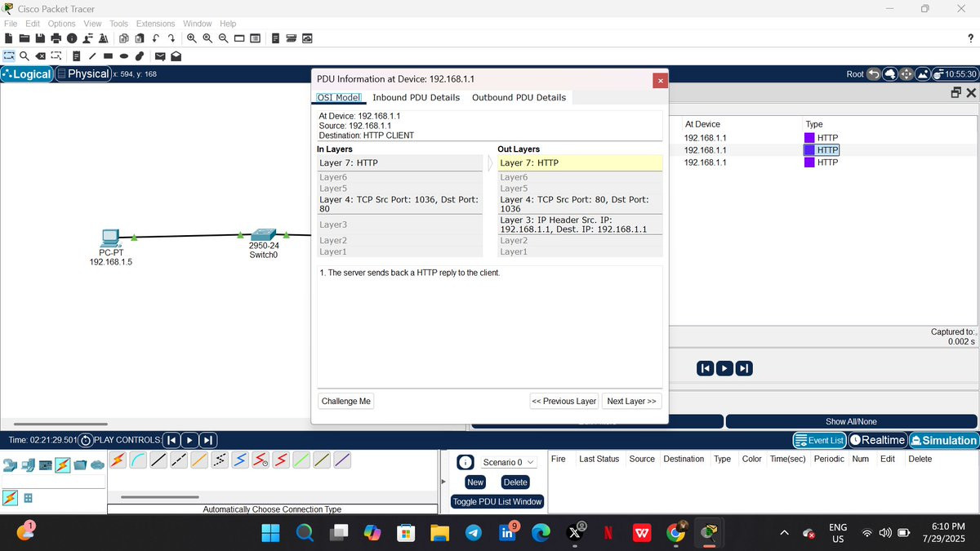Image resolution: width=980 pixels, height=551 pixels.
Task: Click the simulation panel play button
Action: click(x=724, y=368)
